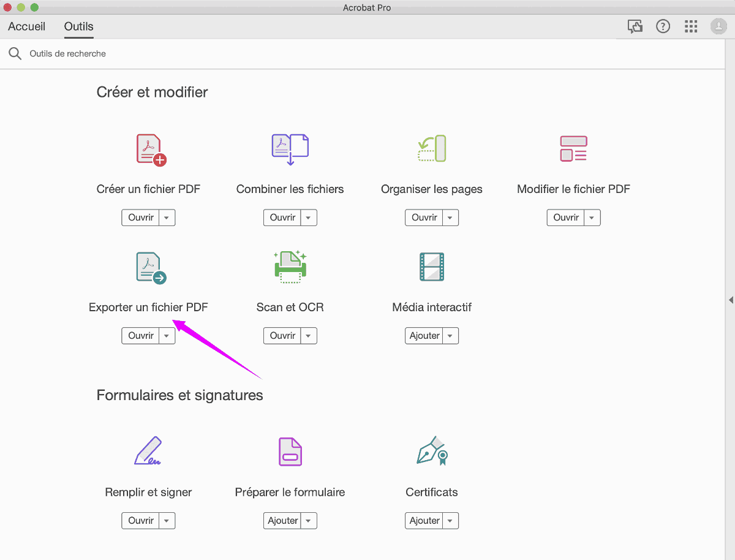Open the notifications chat icon
The height and width of the screenshot is (560, 735).
(635, 26)
